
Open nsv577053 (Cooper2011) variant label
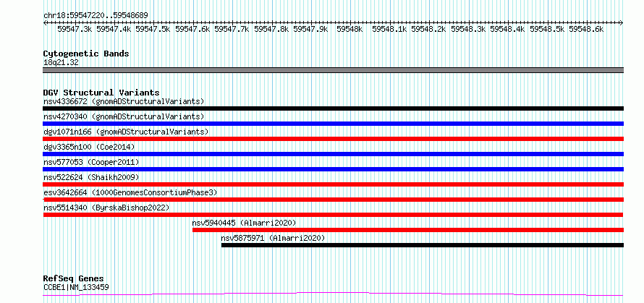pyautogui.click(x=91, y=162)
